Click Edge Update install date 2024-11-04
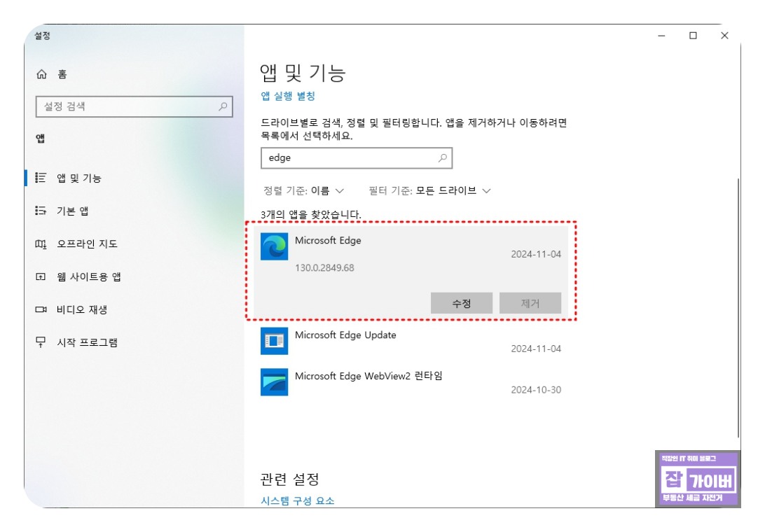Viewport: 765px width, 532px height. pyautogui.click(x=536, y=349)
